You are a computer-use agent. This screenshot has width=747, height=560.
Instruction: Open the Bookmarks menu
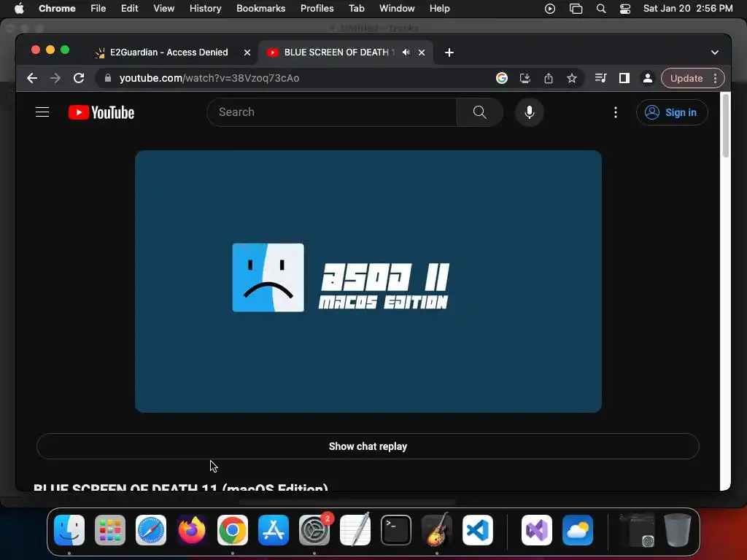tap(261, 9)
